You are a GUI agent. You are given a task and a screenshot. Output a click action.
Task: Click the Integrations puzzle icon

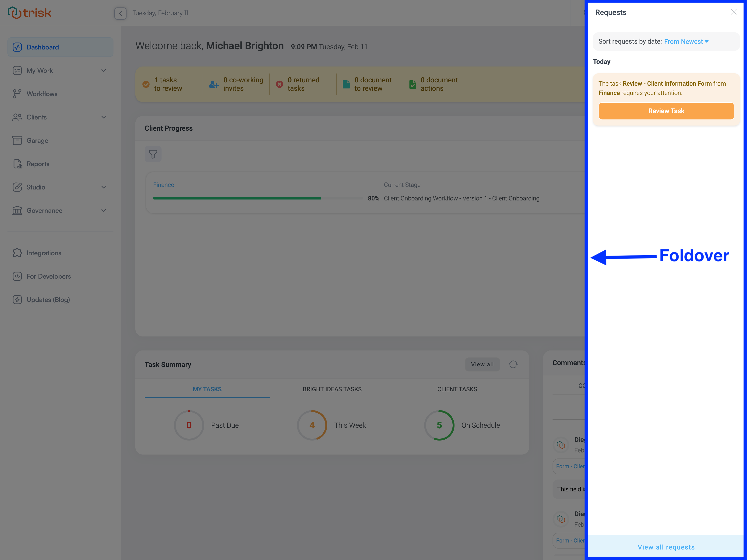[x=17, y=253]
